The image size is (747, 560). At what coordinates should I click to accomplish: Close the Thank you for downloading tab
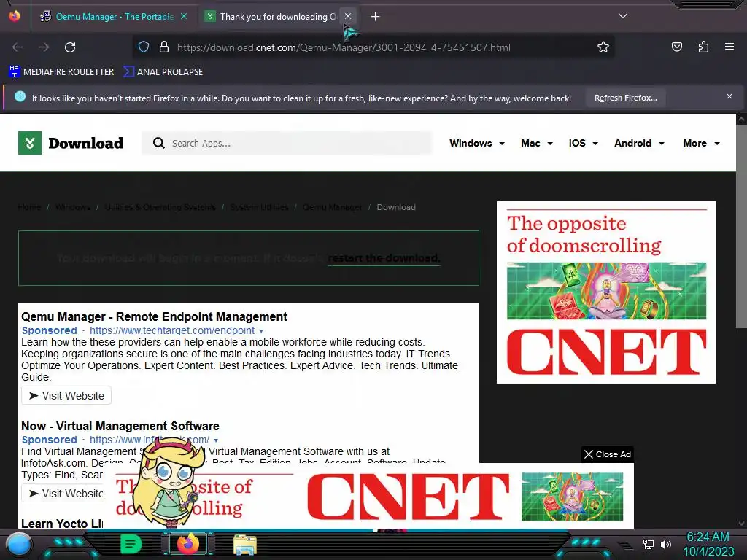[348, 16]
